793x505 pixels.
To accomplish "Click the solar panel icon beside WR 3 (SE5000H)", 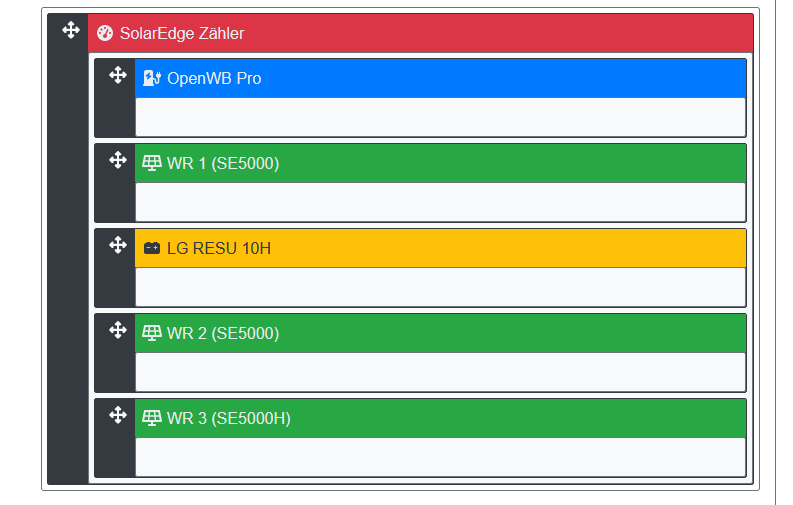I will [152, 418].
